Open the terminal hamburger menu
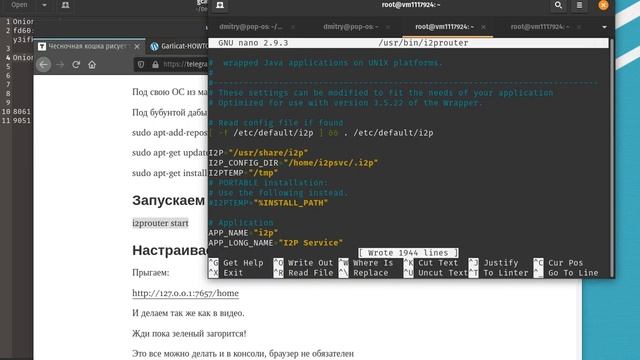This screenshot has width=640, height=360. click(x=579, y=5)
